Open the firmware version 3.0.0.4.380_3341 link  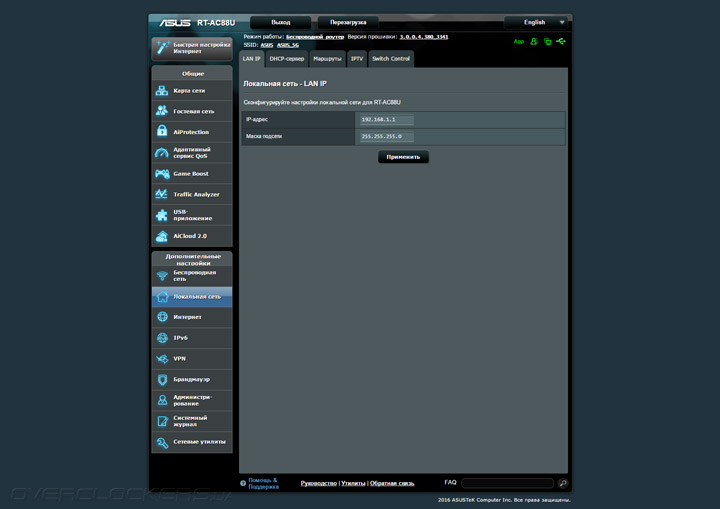pos(424,37)
